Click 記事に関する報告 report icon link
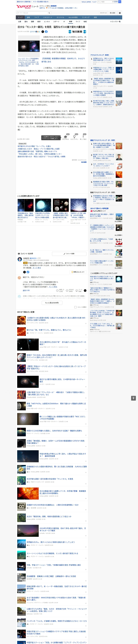Viewport: 138px width, 644px height. coord(23,139)
